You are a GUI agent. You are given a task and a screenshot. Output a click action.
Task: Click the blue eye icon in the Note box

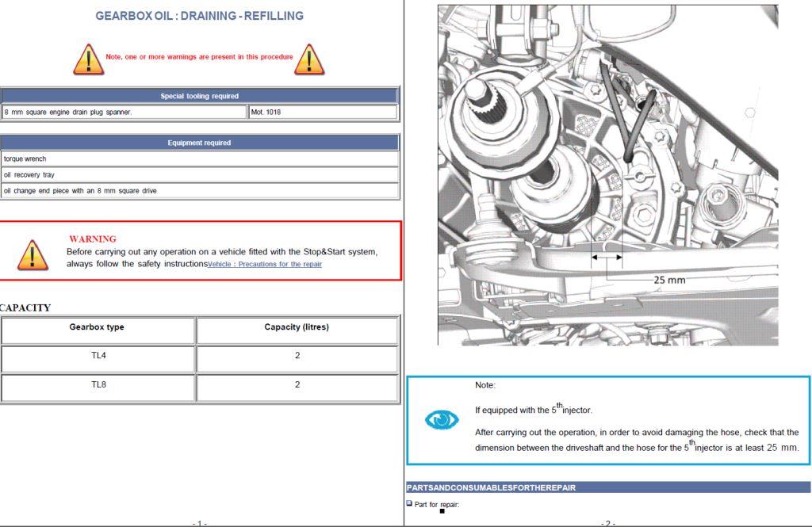pos(442,420)
